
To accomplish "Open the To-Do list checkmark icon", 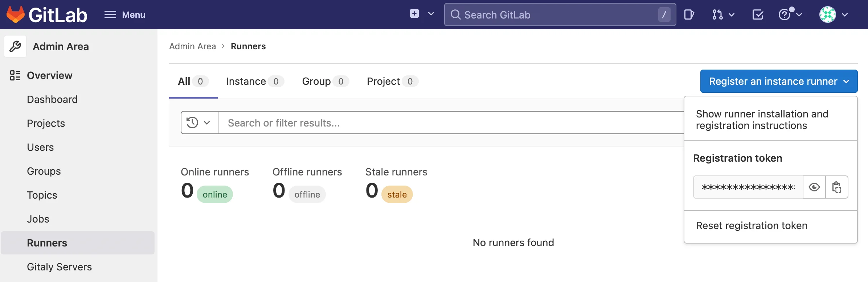I will [x=758, y=14].
